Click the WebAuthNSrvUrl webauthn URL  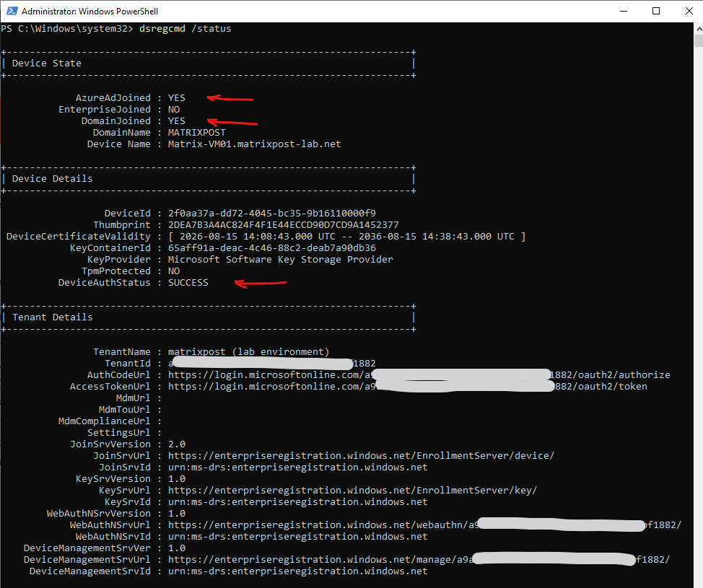point(425,525)
